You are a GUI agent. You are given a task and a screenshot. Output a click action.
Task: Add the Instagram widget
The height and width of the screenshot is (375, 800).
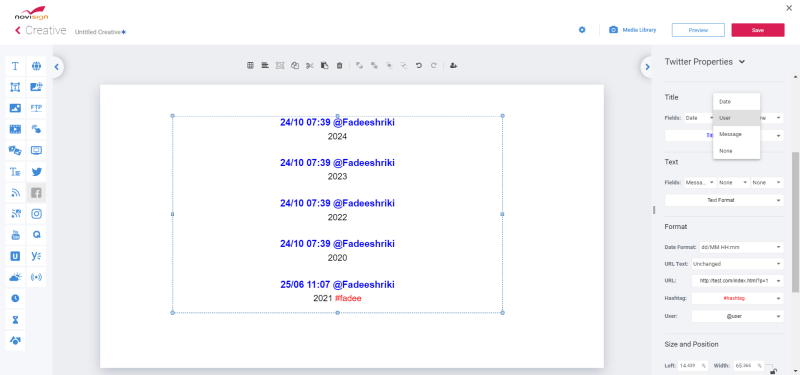click(x=36, y=214)
